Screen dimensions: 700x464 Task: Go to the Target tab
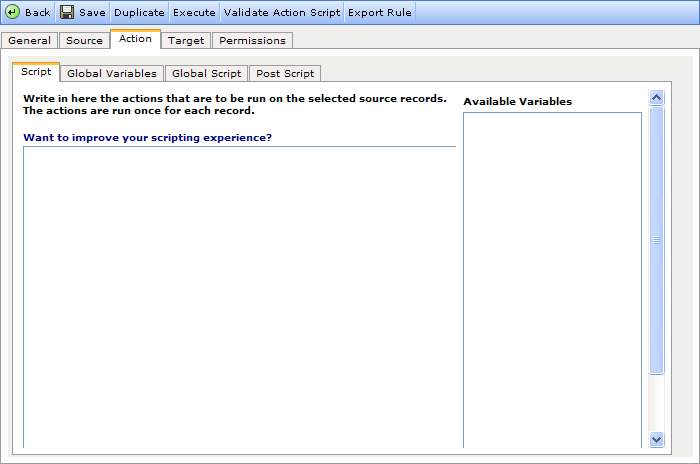point(186,41)
